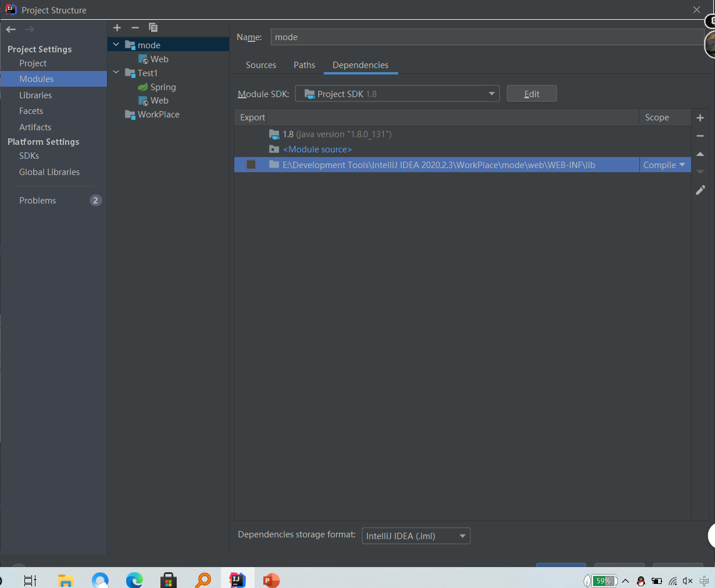Select the Web facet under mode
Image resolution: width=715 pixels, height=588 pixels.
153,59
